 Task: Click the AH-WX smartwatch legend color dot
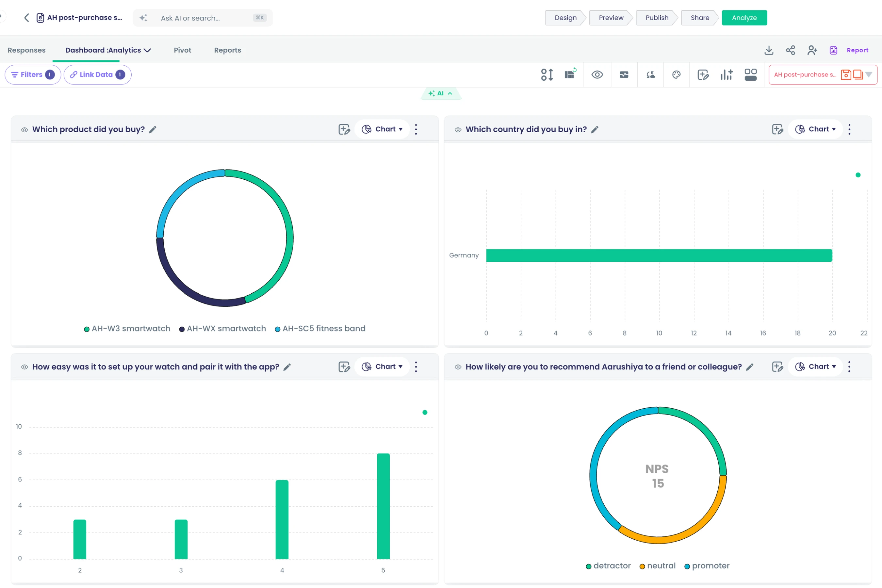click(182, 329)
